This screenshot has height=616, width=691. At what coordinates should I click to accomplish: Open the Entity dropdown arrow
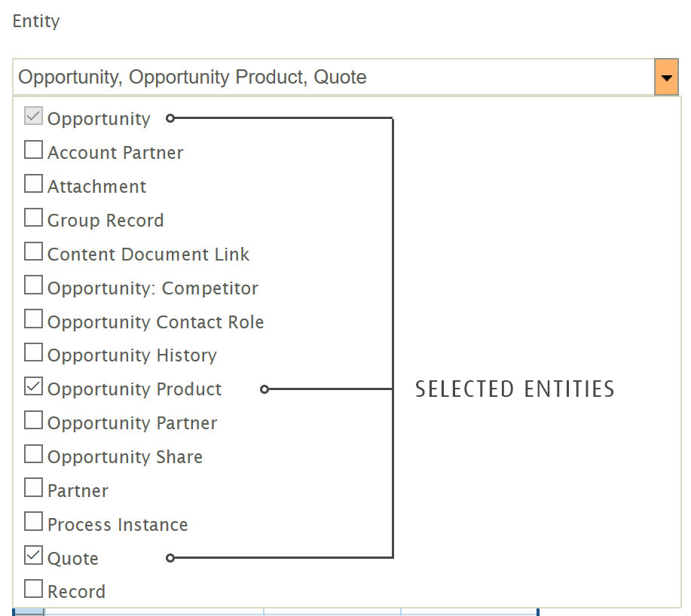(x=666, y=78)
